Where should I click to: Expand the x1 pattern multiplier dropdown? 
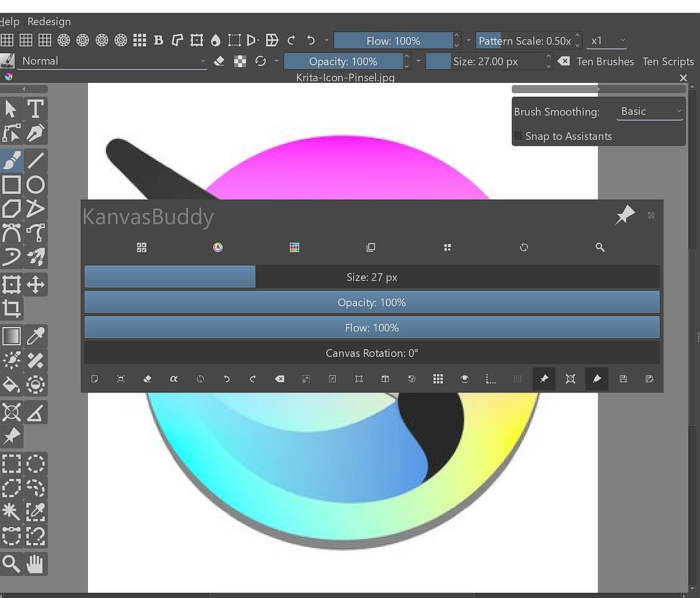pos(606,40)
